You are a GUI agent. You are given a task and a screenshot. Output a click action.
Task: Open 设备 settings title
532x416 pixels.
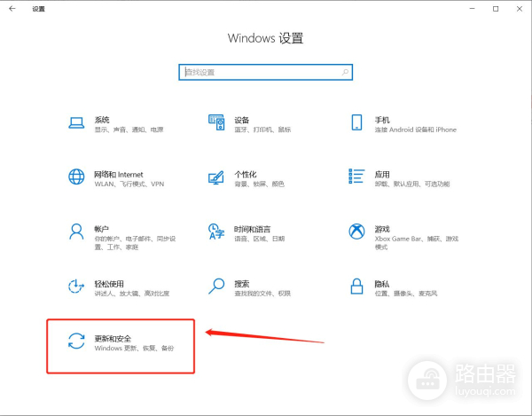(242, 120)
